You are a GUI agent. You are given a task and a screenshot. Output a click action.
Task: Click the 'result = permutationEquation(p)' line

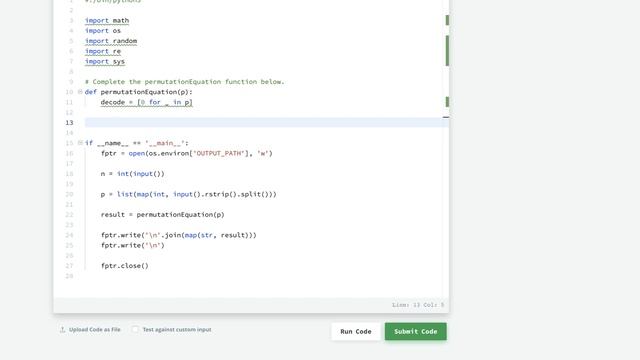tap(162, 214)
